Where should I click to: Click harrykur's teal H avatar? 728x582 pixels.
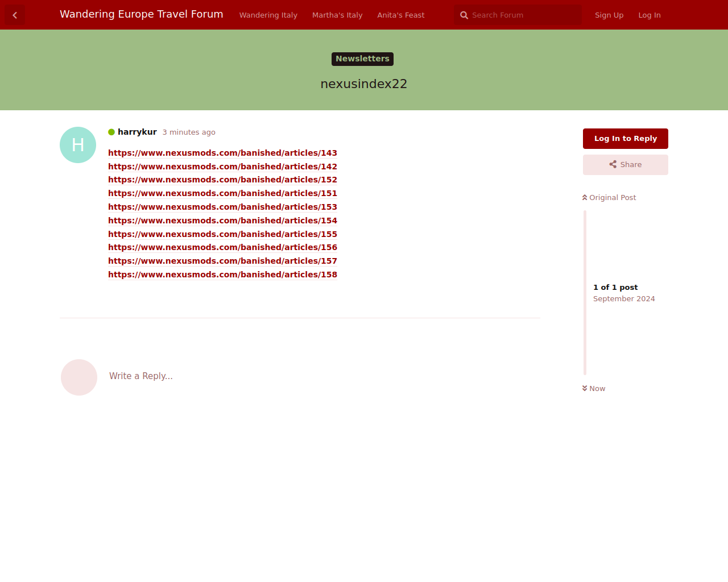coord(78,145)
